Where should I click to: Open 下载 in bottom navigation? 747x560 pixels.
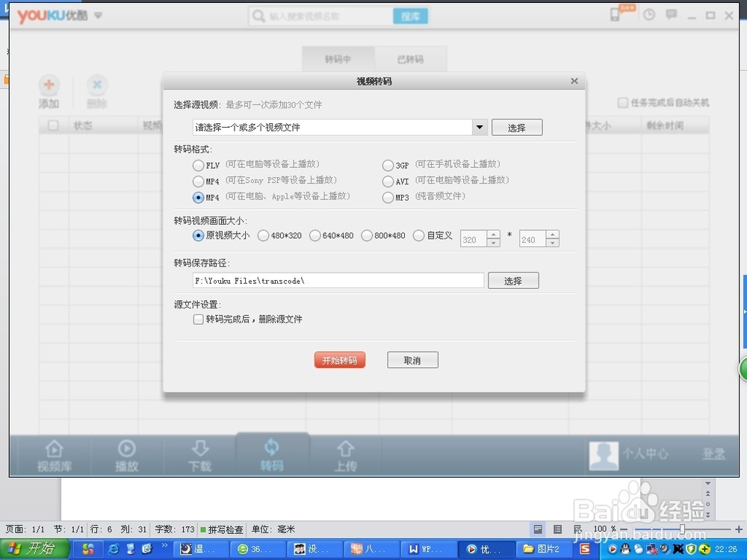click(x=200, y=455)
